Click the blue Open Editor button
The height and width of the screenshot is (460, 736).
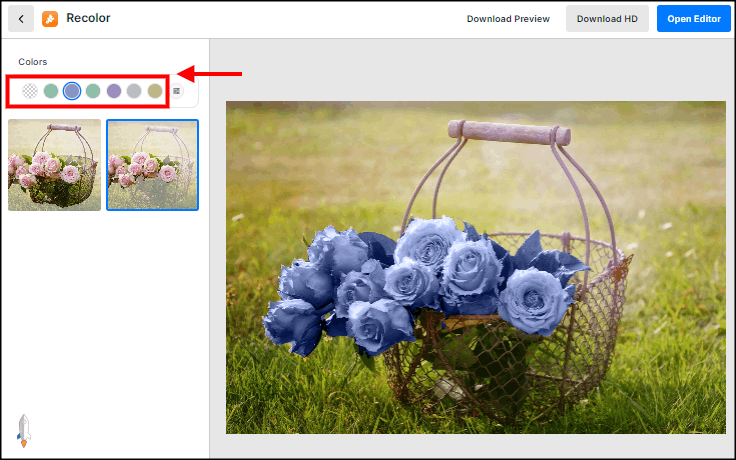pyautogui.click(x=693, y=19)
